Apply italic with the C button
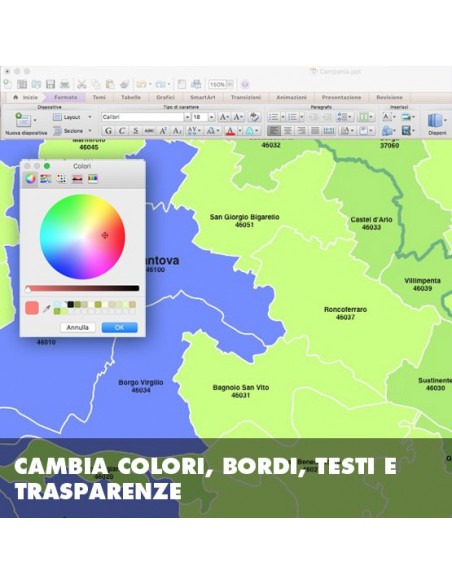 [x=122, y=131]
